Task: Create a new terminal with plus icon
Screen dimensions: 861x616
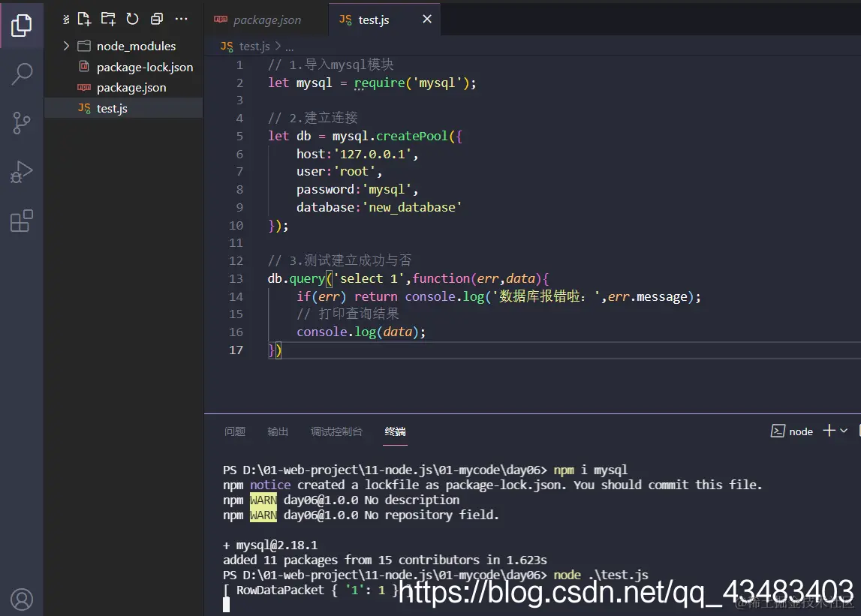Action: (829, 431)
